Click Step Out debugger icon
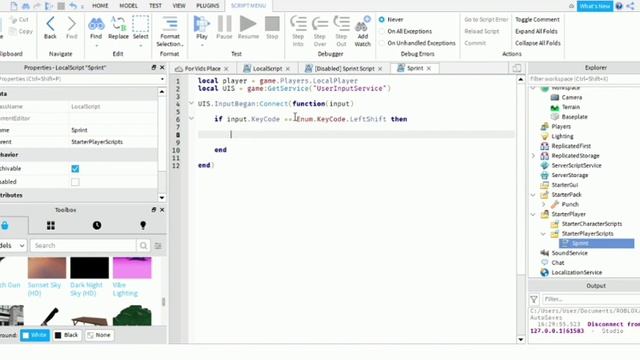The image size is (640, 360). click(x=341, y=24)
